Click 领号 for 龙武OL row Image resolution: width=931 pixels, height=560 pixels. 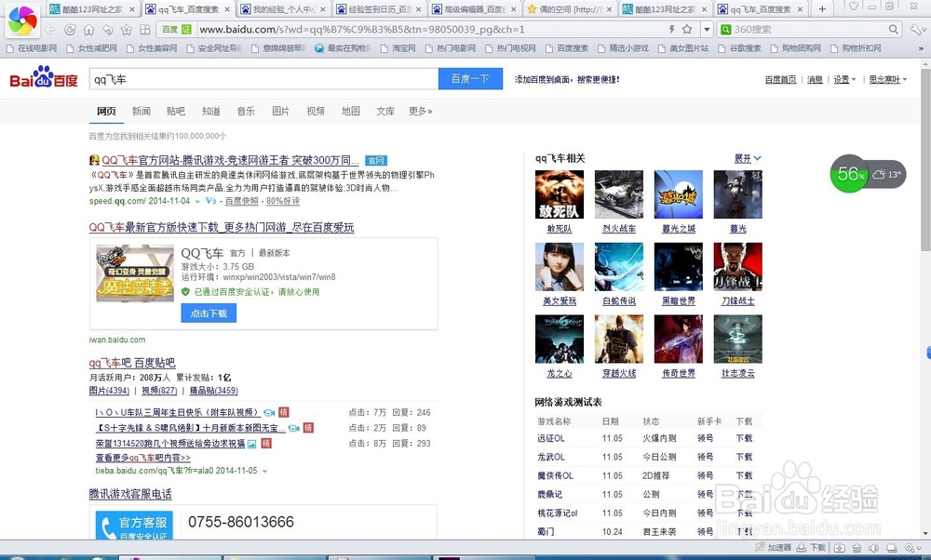705,457
